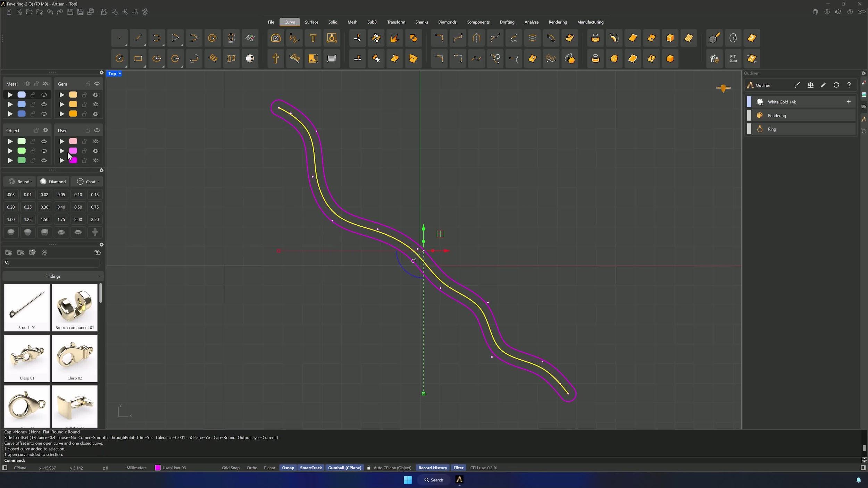The image size is (868, 488).
Task: Select the ellipse curve tool
Action: click(157, 58)
